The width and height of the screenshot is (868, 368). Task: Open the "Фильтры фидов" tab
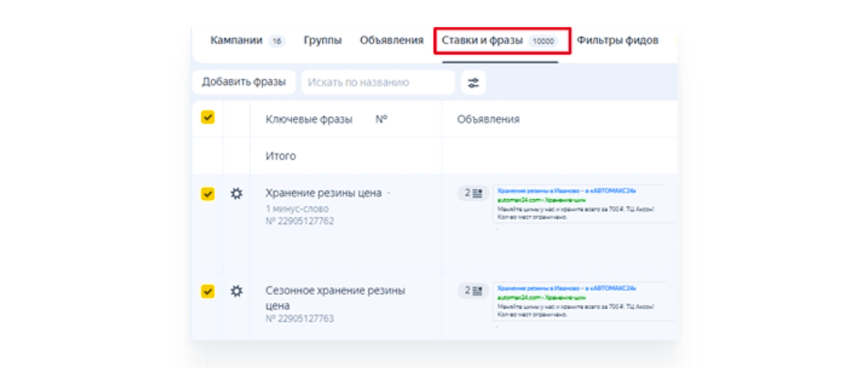[x=617, y=40]
